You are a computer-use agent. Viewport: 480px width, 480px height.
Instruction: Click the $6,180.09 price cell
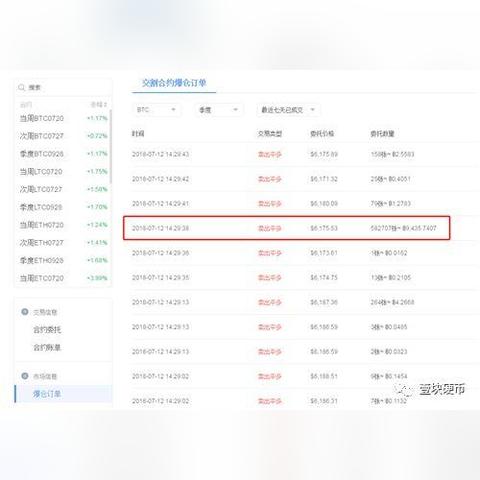(x=324, y=204)
